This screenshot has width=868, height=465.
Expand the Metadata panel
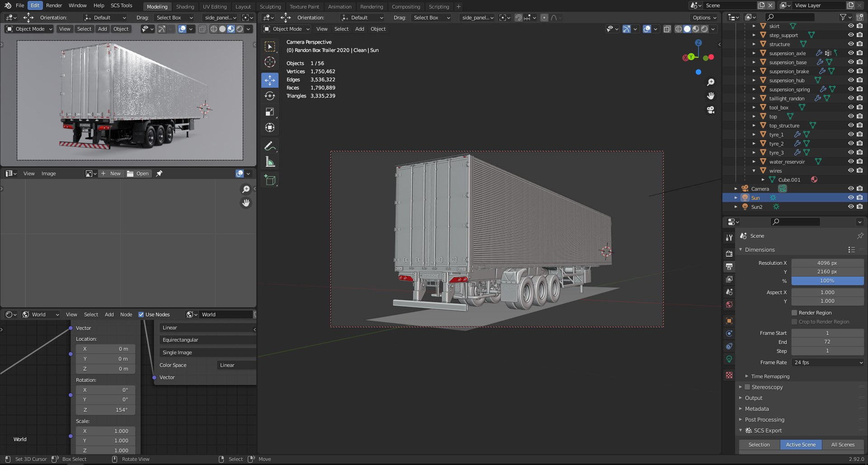pos(756,409)
